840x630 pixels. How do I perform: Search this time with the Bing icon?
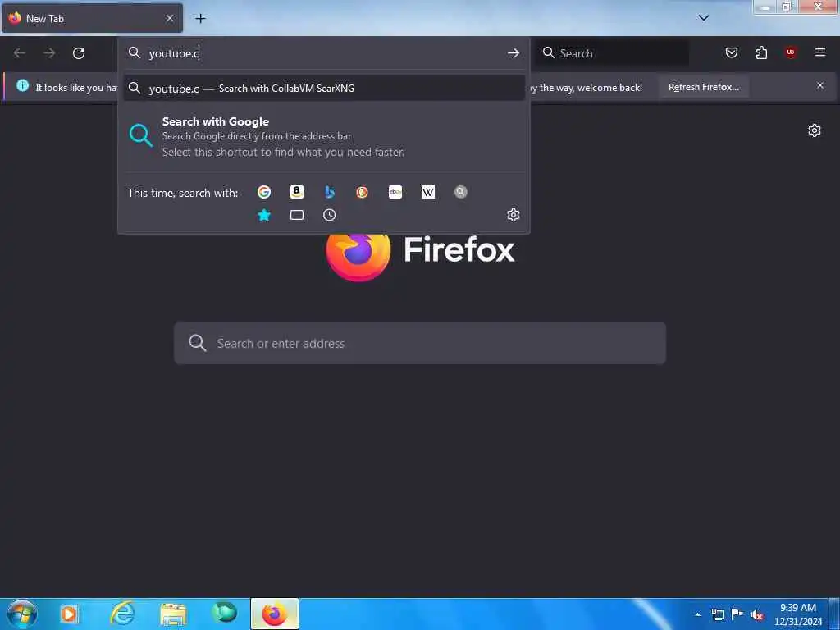(x=330, y=192)
